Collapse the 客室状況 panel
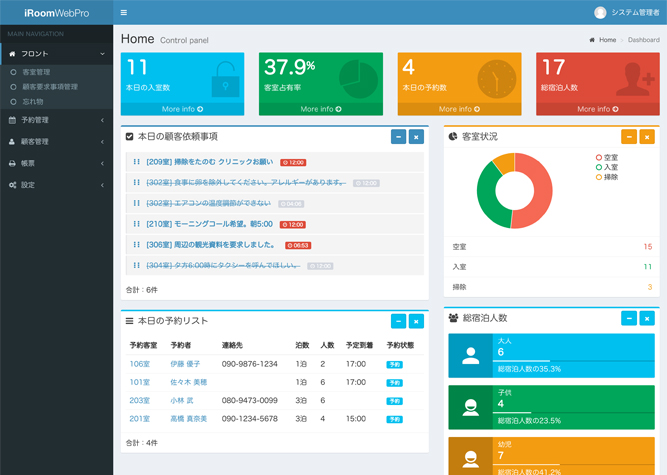 point(629,137)
